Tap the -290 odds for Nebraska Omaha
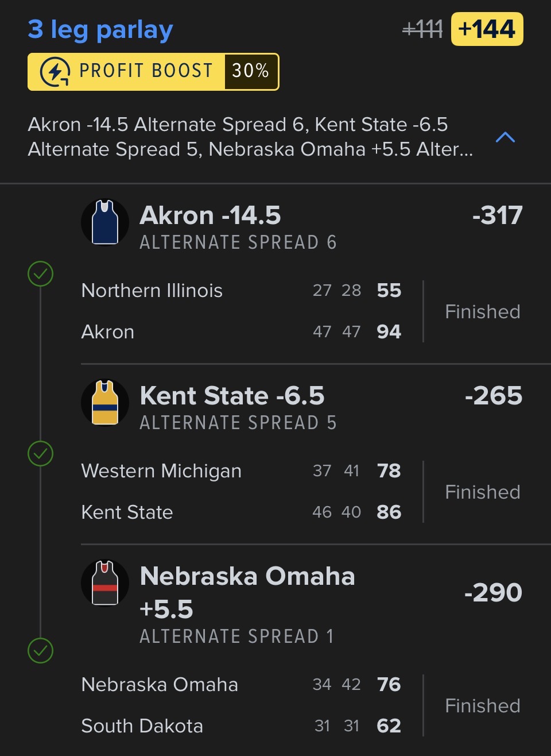Screen dimensions: 551x756 click(x=493, y=592)
